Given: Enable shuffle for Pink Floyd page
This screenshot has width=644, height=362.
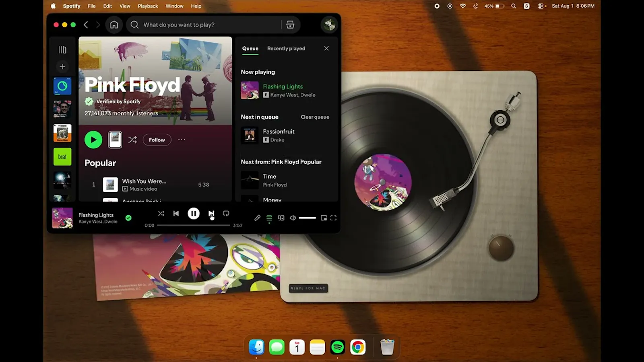Looking at the screenshot, I should tap(132, 140).
